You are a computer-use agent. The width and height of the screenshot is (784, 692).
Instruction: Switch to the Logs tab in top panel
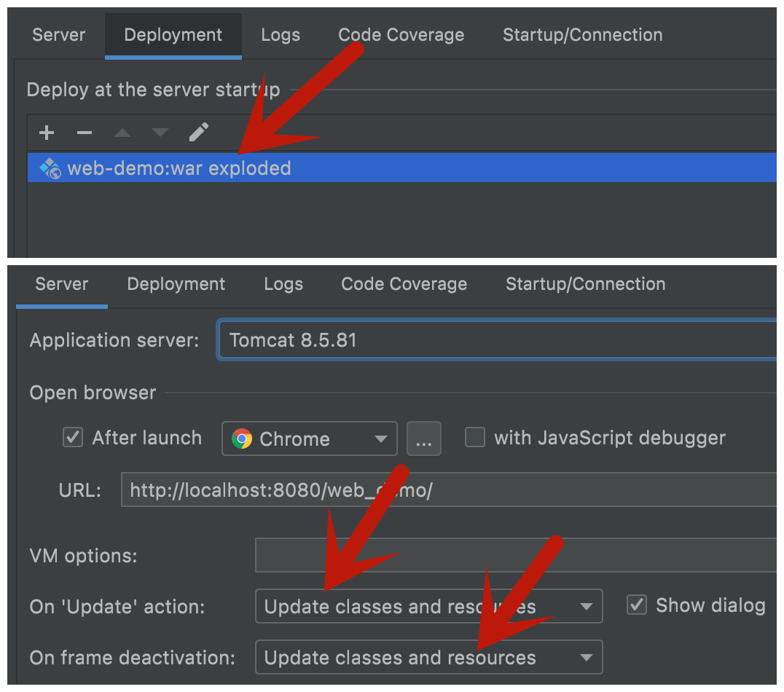(281, 35)
